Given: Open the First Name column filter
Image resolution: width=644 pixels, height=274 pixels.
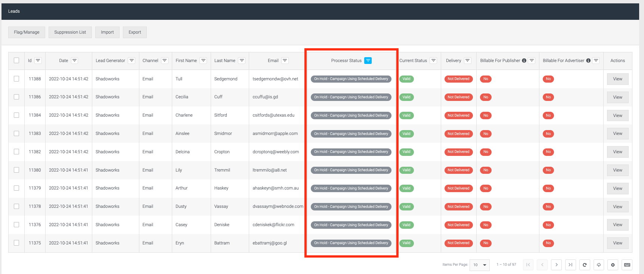Looking at the screenshot, I should (x=203, y=61).
